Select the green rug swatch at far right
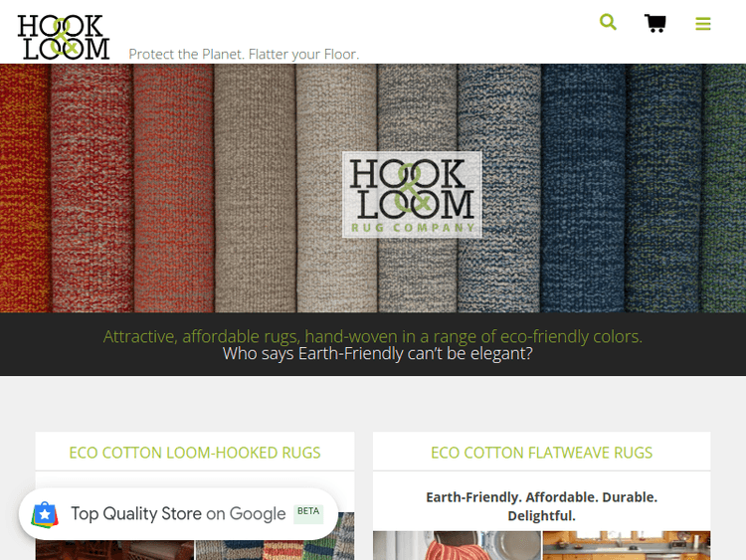Image resolution: width=746 pixels, height=560 pixels. tap(723, 188)
